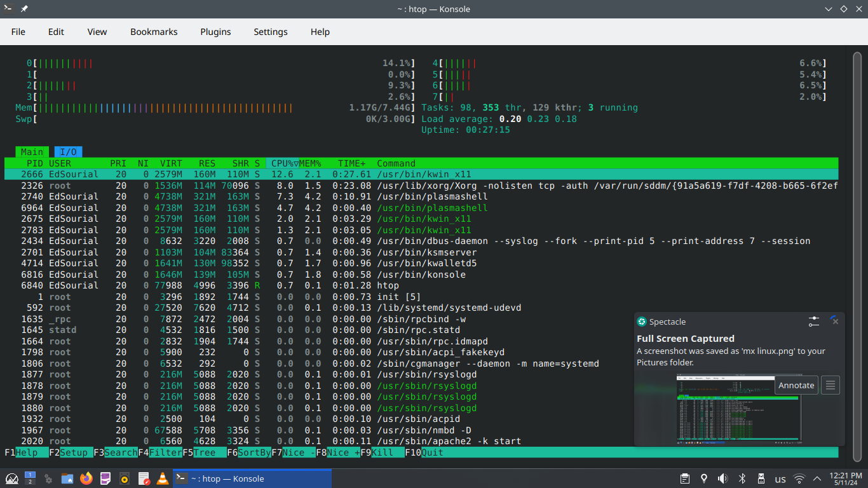868x488 pixels.
Task: Click the Konsole icon in title bar
Action: coord(8,9)
